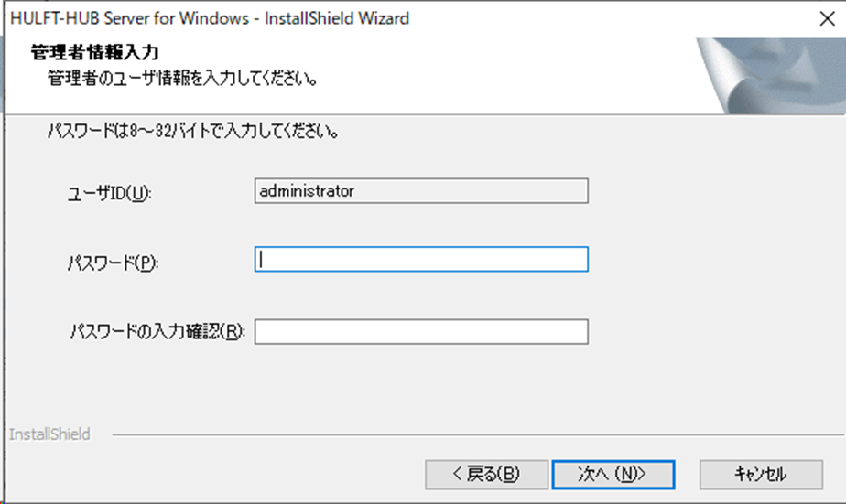This screenshot has width=846, height=504.
Task: Click the パスワードの入力確認(R) input field
Action: point(421,331)
